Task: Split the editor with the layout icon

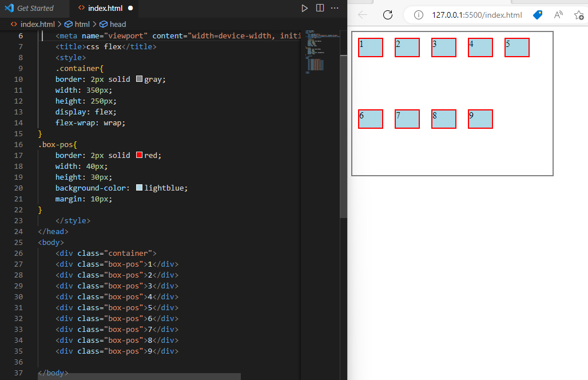Action: tap(320, 8)
